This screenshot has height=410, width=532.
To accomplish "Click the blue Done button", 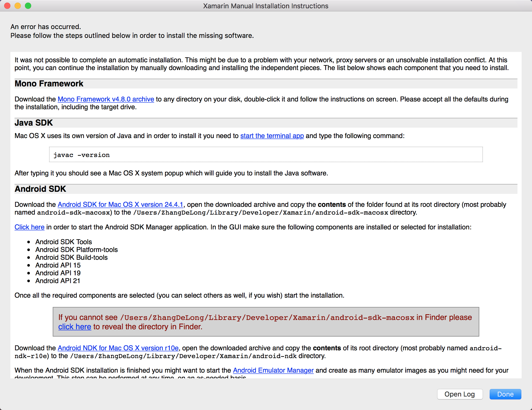I will [x=505, y=394].
